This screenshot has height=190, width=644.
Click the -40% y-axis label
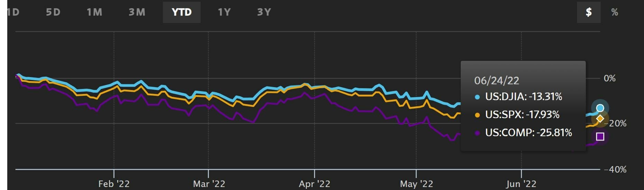(615, 170)
